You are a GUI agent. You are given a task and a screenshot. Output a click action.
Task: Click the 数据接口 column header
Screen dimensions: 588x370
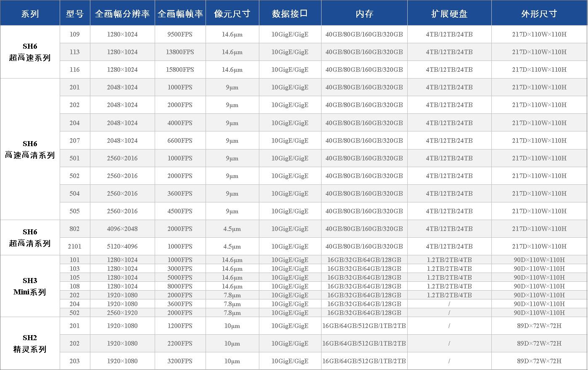(290, 13)
